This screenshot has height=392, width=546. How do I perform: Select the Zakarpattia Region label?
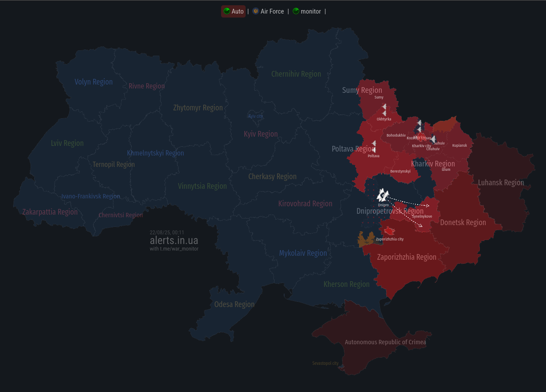pos(50,212)
